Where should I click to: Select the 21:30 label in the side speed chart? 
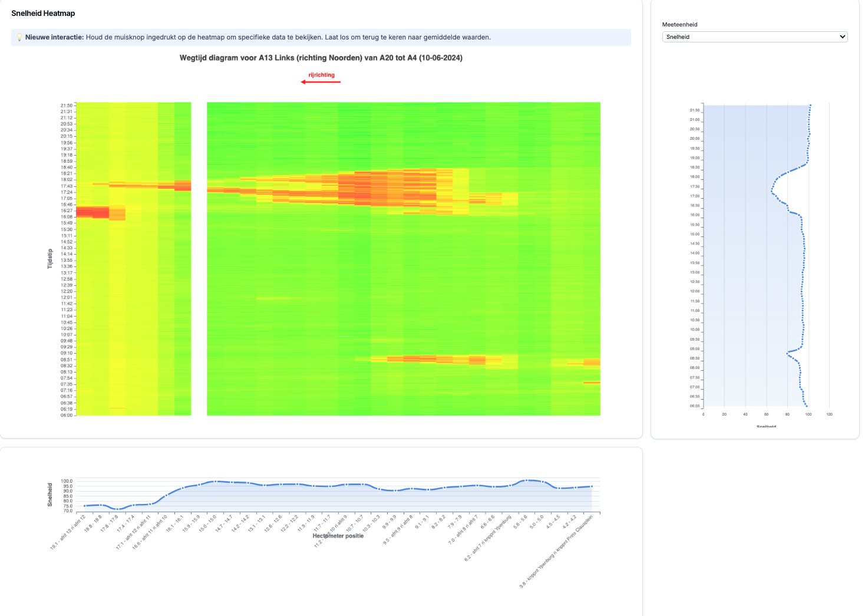695,110
